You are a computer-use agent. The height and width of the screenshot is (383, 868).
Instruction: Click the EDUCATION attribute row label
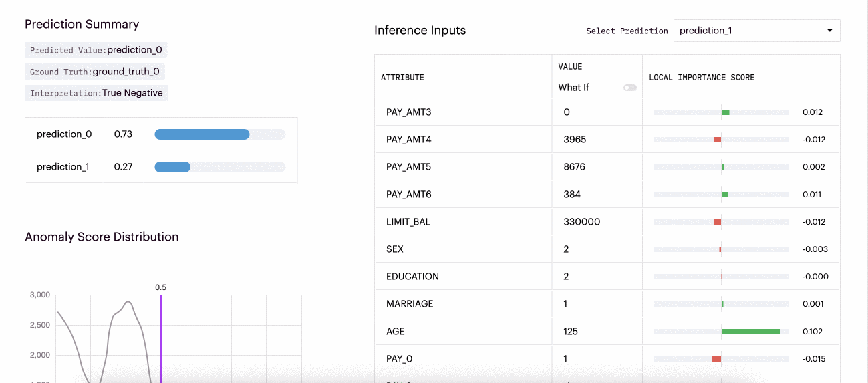click(412, 277)
